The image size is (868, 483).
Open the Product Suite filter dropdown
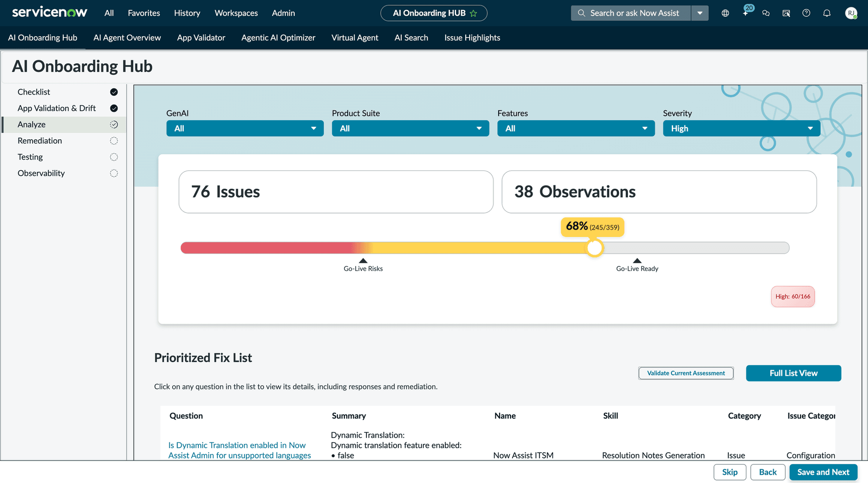(410, 128)
